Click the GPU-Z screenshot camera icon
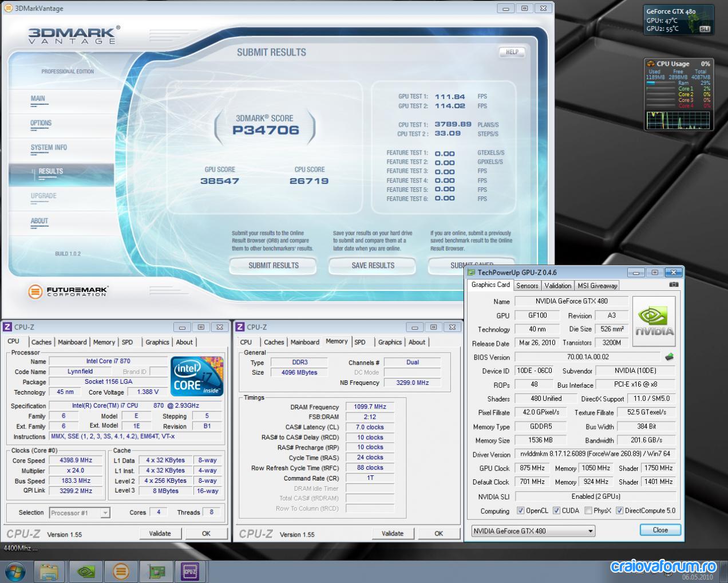The image size is (728, 583). [x=674, y=285]
